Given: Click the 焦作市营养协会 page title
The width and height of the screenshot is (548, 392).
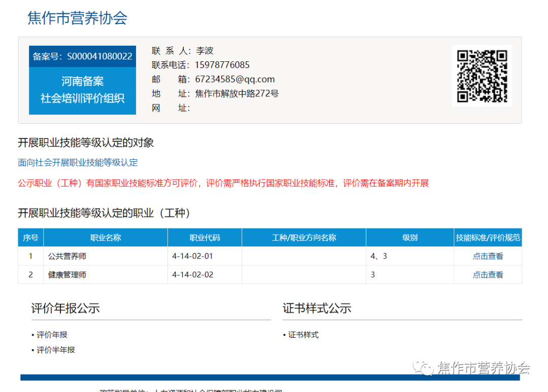Looking at the screenshot, I should [77, 18].
